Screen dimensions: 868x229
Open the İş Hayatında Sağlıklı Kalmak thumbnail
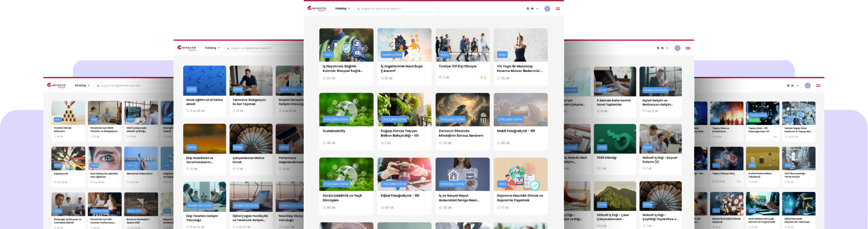pyautogui.click(x=346, y=45)
